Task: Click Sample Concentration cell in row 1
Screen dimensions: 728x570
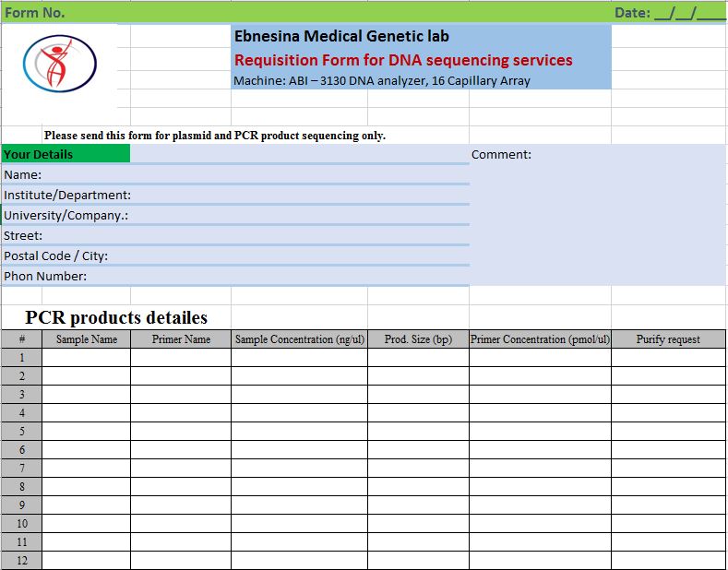Action: point(300,358)
